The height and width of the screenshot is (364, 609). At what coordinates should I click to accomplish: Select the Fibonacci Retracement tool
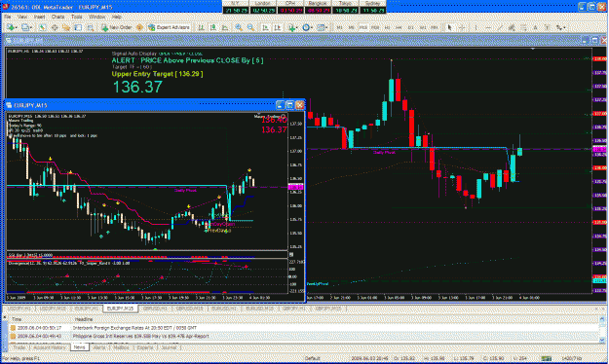[523, 27]
